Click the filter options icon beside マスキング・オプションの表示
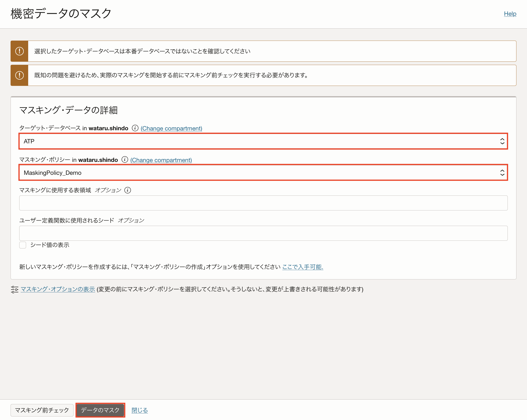The width and height of the screenshot is (527, 420). click(14, 290)
